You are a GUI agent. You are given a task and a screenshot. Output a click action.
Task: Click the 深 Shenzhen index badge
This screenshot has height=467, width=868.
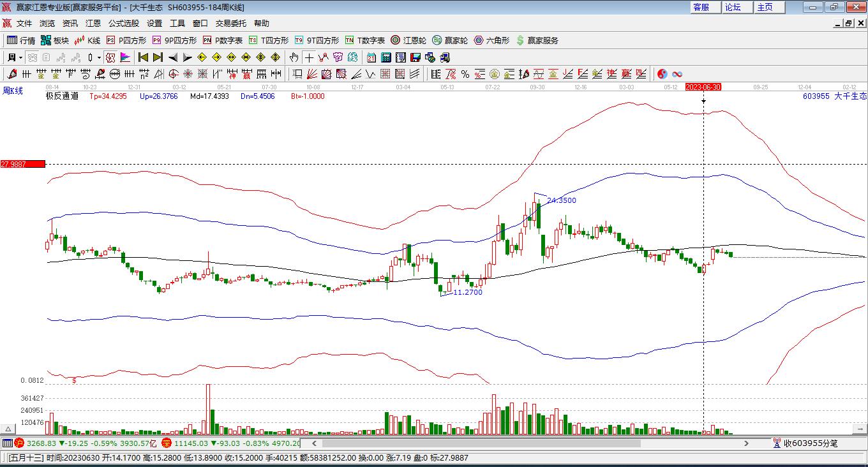[167, 443]
